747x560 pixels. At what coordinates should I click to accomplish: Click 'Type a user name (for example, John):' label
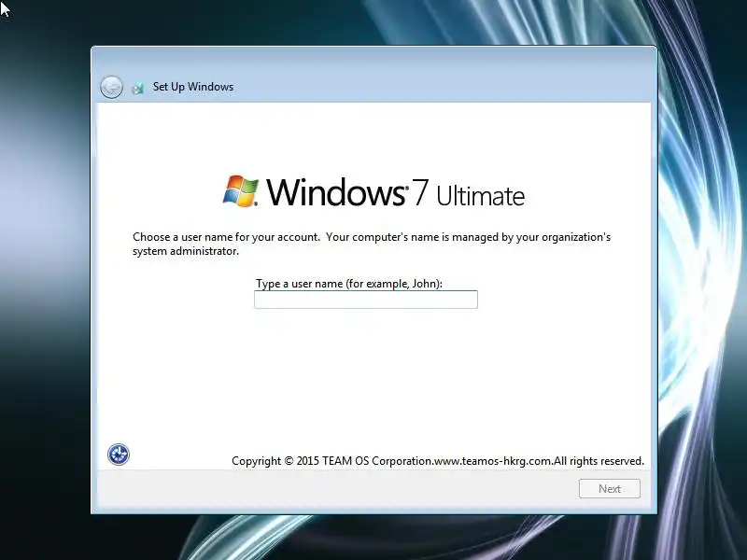tap(349, 284)
